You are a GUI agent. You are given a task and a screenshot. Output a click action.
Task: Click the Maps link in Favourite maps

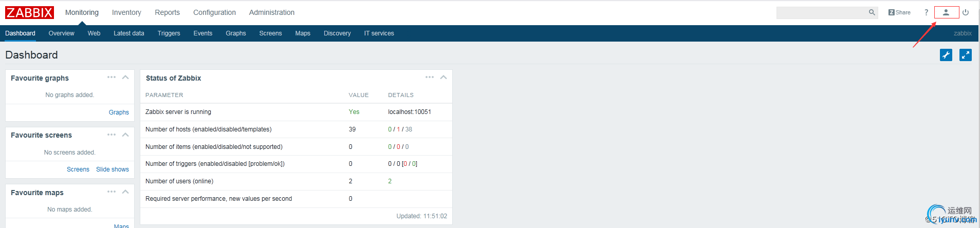click(x=121, y=225)
